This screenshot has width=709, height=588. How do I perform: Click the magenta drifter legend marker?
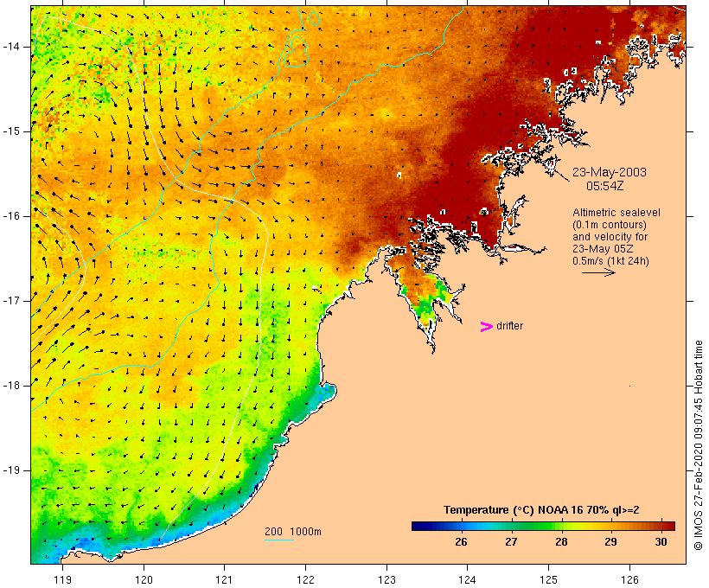(x=486, y=327)
